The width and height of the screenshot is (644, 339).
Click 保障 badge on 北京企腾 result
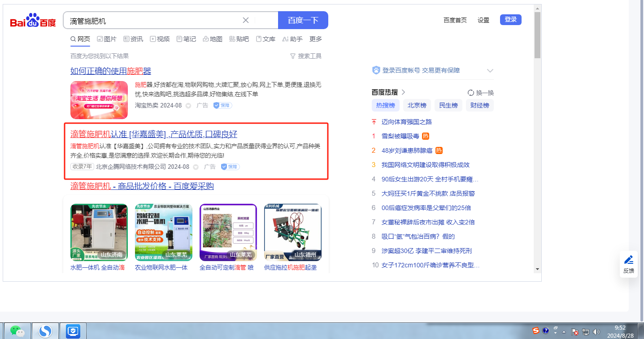[230, 167]
